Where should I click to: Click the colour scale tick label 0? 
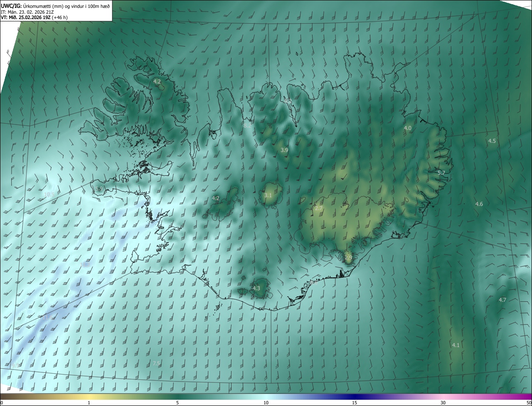click(2, 403)
